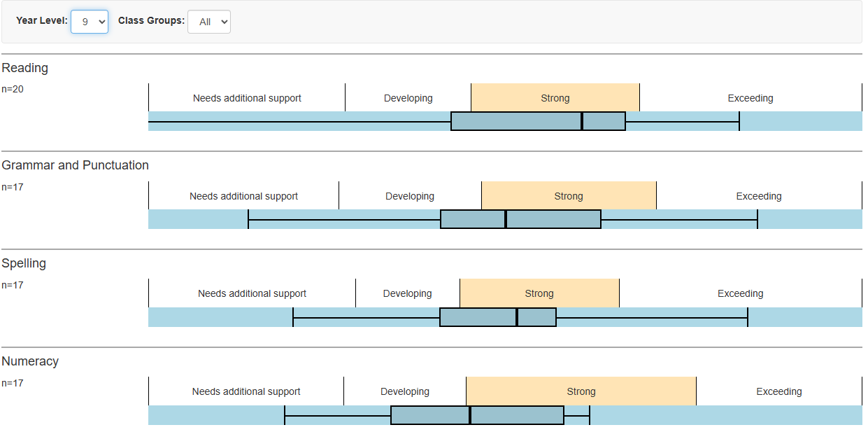Click "Needs additional support" in the Reading row
Screen dimensions: 868x432
click(x=247, y=98)
